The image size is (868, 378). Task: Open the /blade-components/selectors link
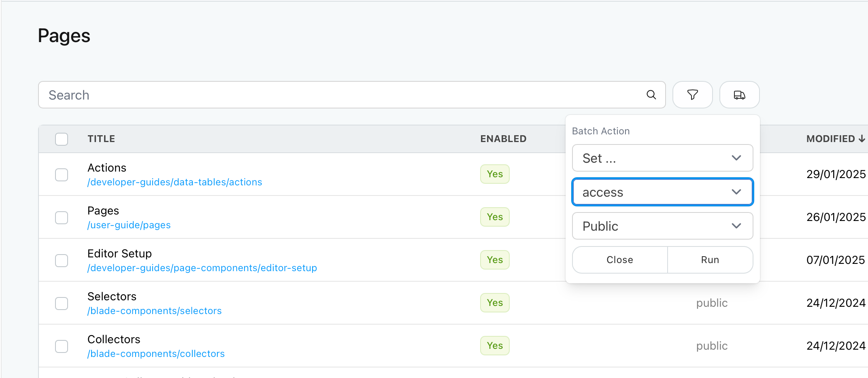155,311
